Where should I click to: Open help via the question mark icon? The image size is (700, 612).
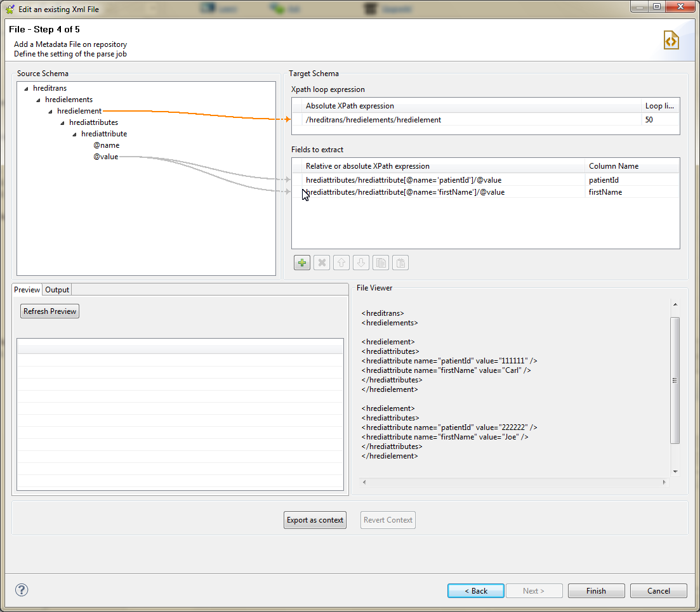tap(21, 590)
